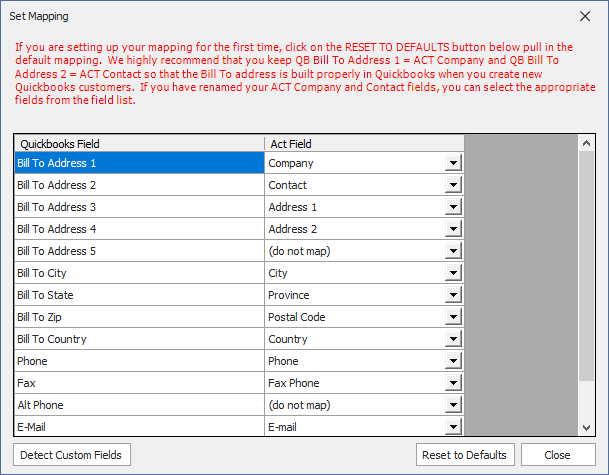This screenshot has width=609, height=475.
Task: Close the Set Mapping window via X
Action: pyautogui.click(x=585, y=16)
